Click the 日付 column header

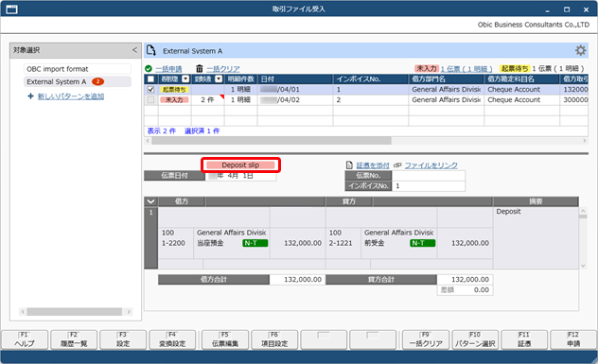[295, 78]
